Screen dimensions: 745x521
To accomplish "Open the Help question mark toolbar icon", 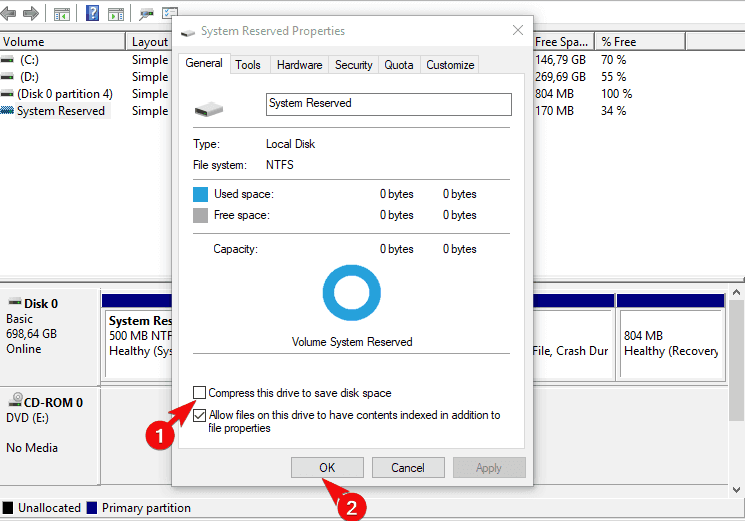I will point(92,13).
